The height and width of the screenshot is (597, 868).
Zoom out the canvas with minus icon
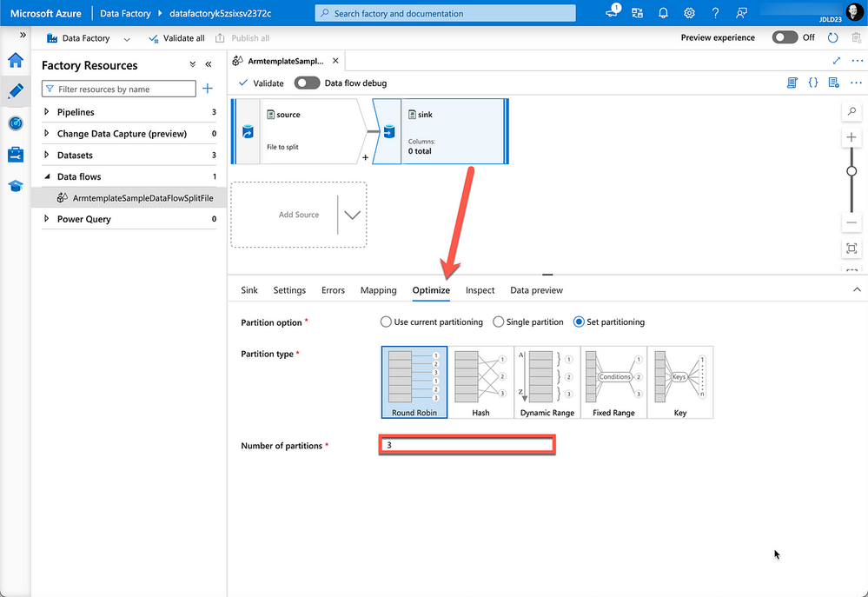851,222
